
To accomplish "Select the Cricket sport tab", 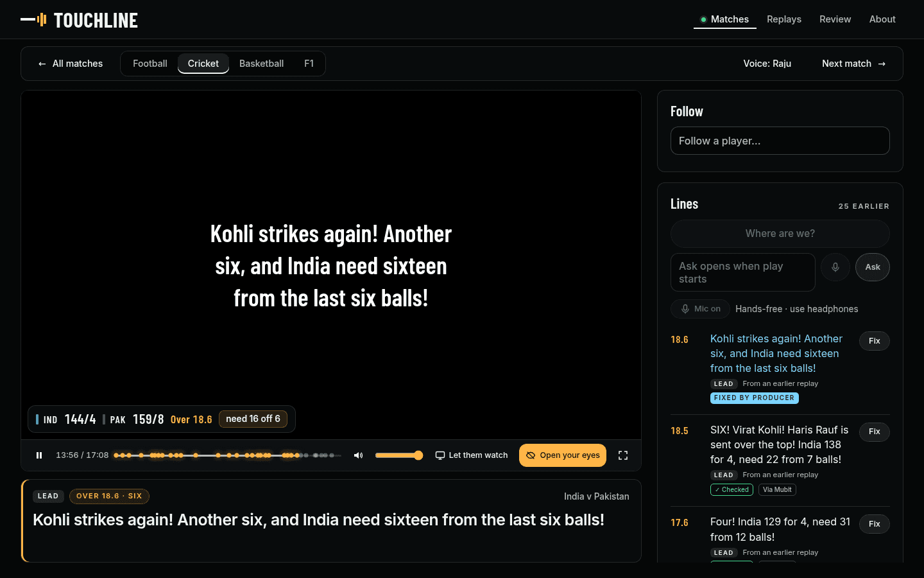I will coord(203,64).
